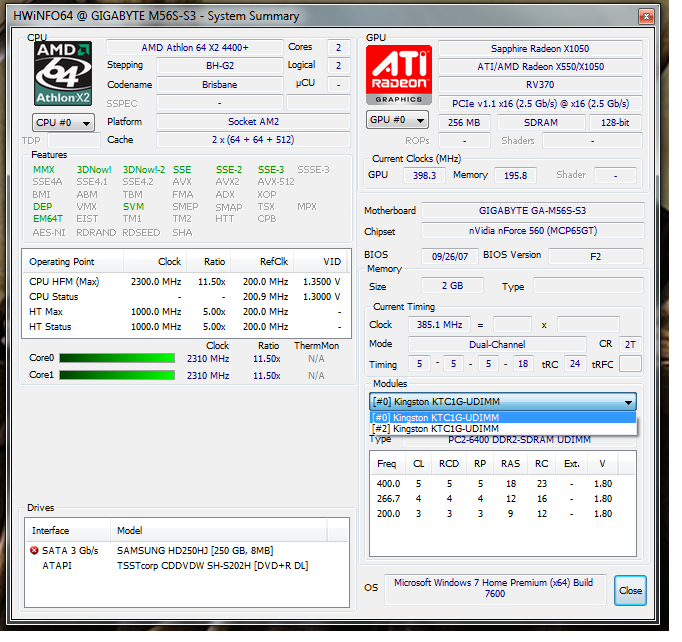Click the BH-G2 stepping field

[x=220, y=66]
